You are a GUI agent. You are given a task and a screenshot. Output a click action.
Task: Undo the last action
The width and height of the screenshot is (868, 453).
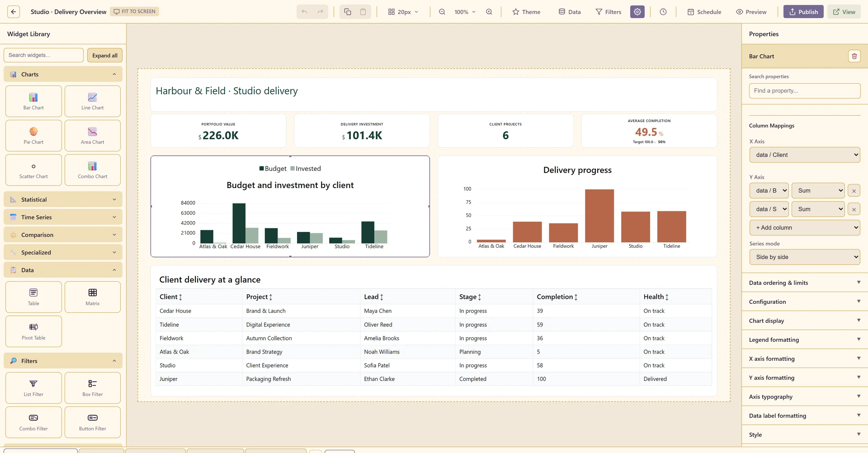[304, 12]
